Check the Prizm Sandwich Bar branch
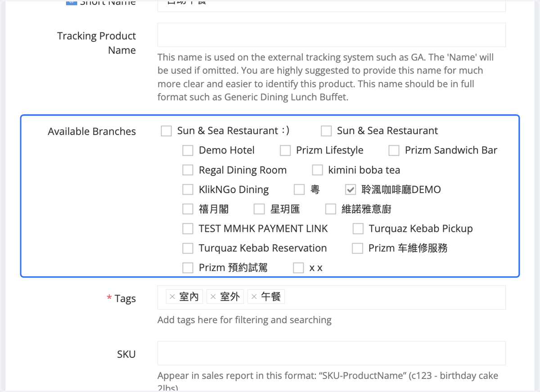Image resolution: width=540 pixels, height=392 pixels. [x=394, y=150]
